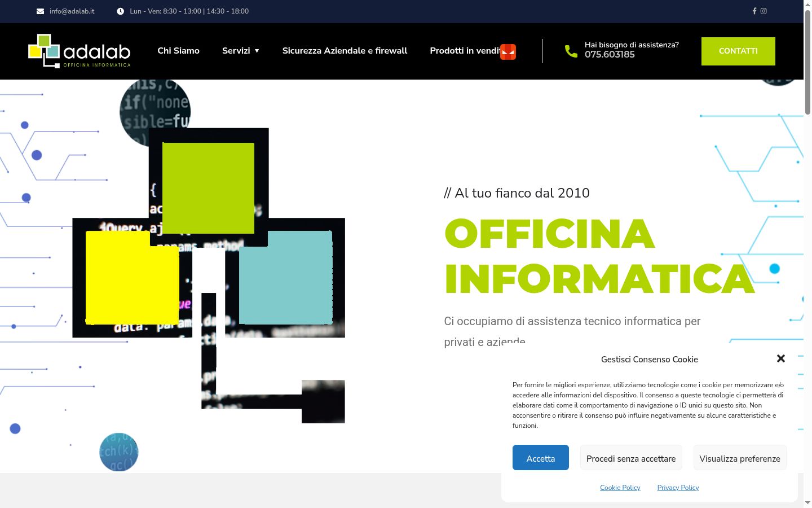
Task: Open the Privacy Policy link
Action: tap(678, 488)
